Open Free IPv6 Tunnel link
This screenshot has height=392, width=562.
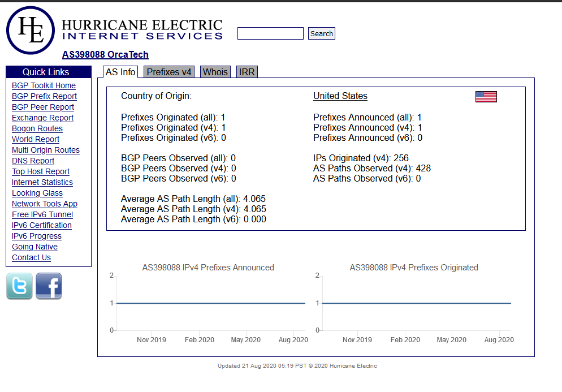pos(42,214)
